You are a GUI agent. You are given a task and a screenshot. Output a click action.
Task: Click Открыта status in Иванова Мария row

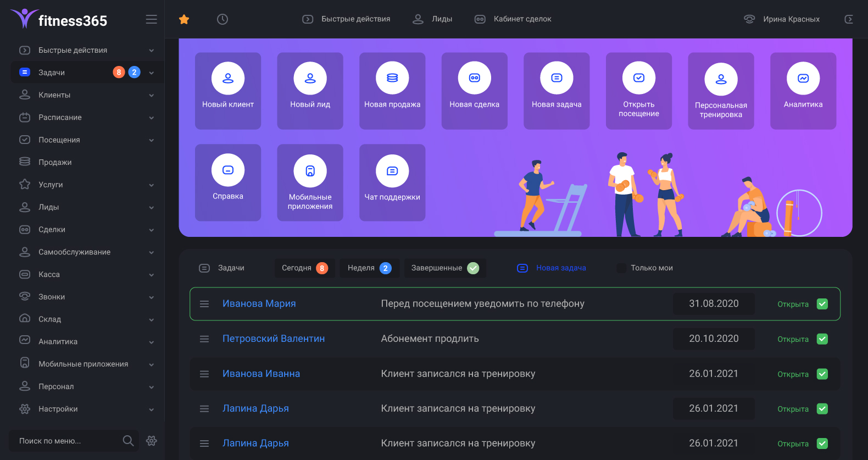[793, 304]
